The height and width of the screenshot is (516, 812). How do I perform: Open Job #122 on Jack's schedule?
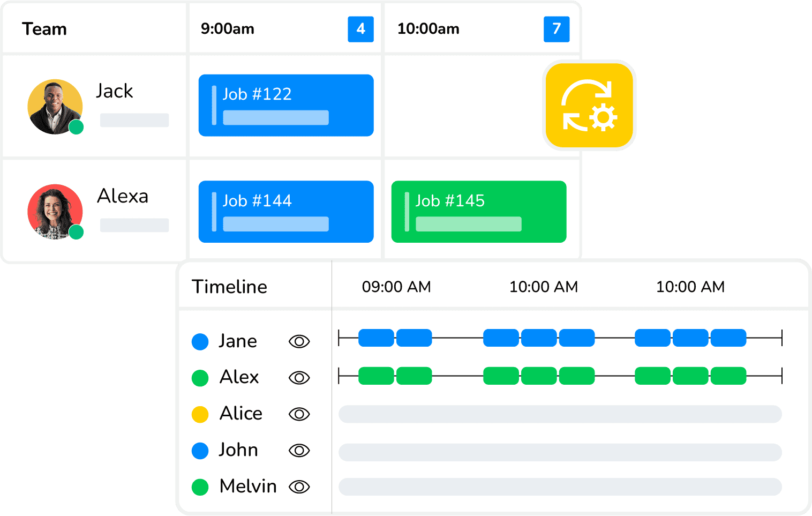285,105
